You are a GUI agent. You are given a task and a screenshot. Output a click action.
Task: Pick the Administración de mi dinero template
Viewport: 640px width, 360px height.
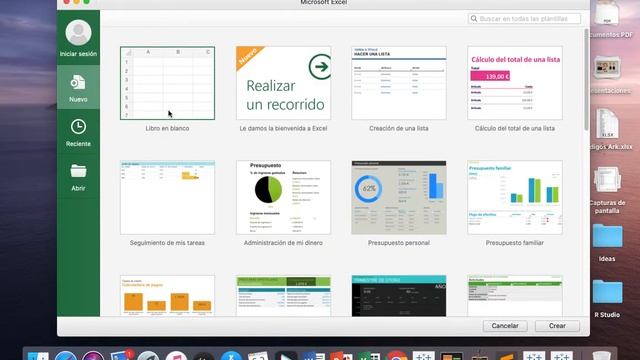click(283, 198)
